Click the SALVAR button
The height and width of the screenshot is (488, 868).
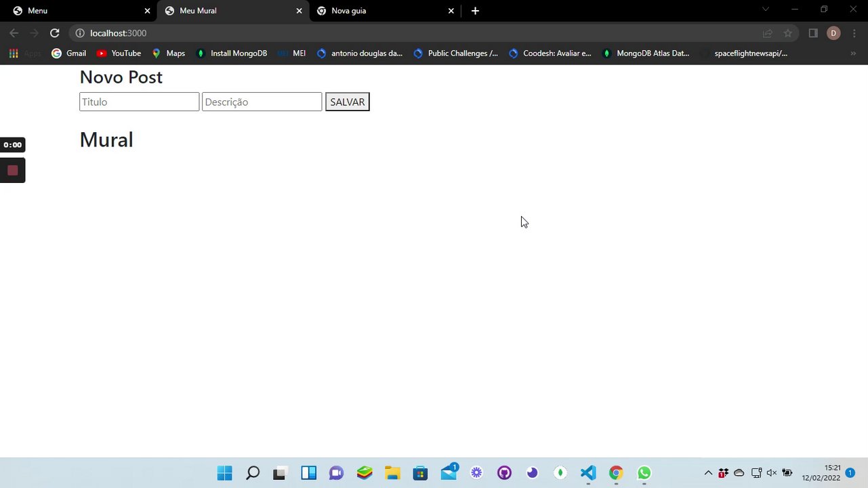coord(347,102)
